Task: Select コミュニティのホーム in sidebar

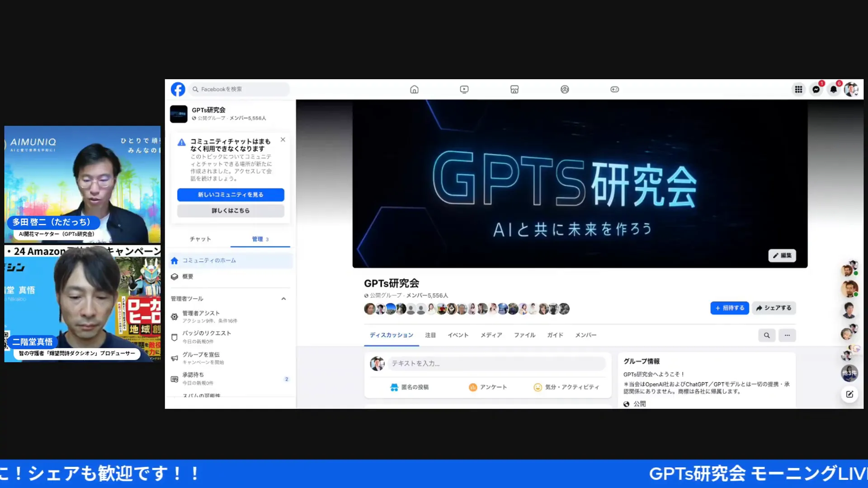Action: 231,261
